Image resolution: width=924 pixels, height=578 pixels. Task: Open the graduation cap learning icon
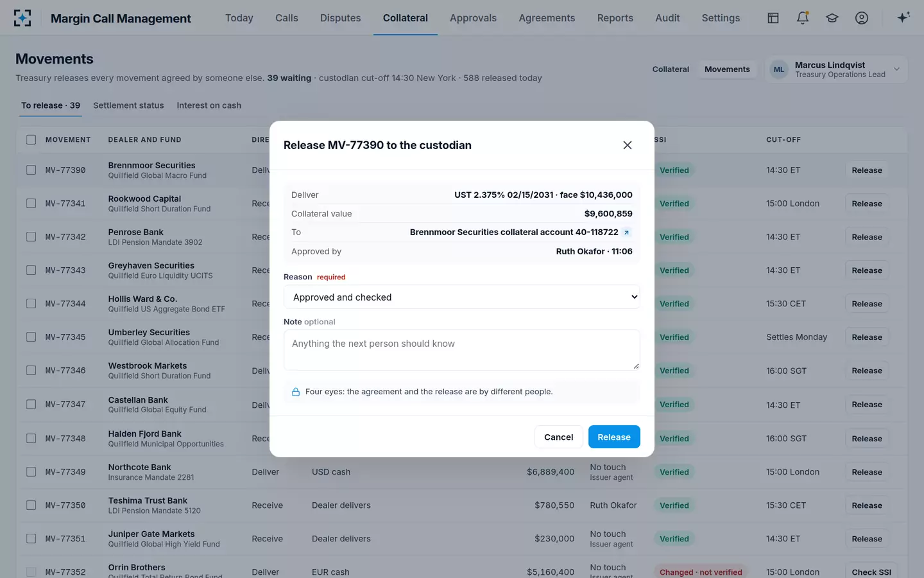click(x=832, y=18)
